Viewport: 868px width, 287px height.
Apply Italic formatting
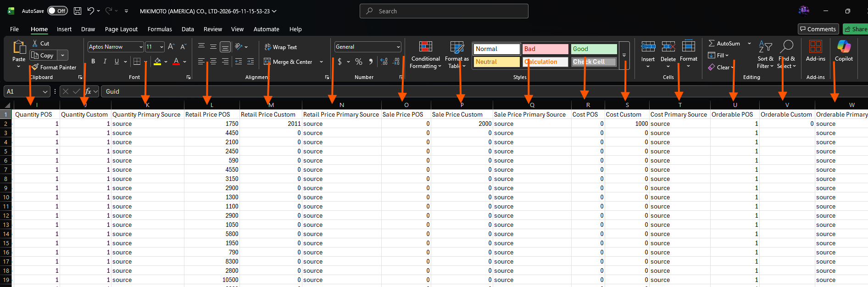pyautogui.click(x=105, y=61)
